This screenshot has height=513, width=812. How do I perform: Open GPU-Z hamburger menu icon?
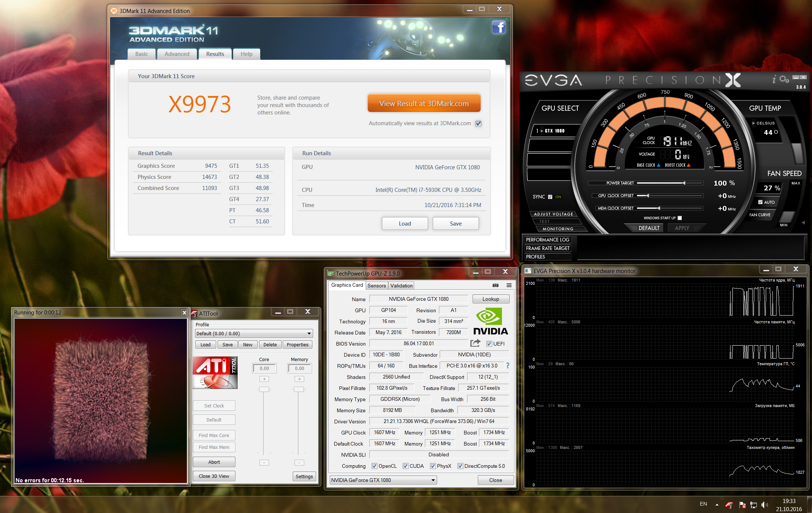(509, 285)
